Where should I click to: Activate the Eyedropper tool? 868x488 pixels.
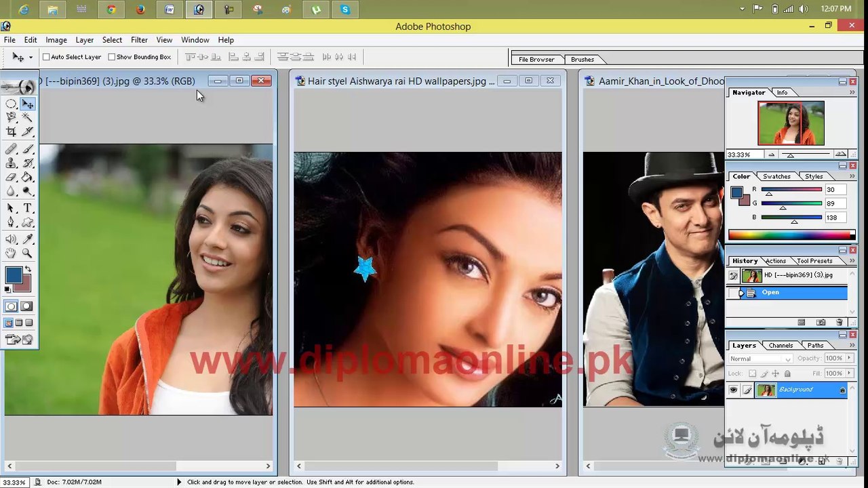pos(27,239)
